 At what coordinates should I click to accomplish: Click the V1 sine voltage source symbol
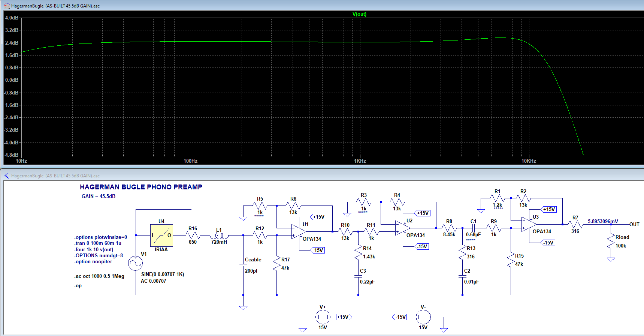coord(135,263)
